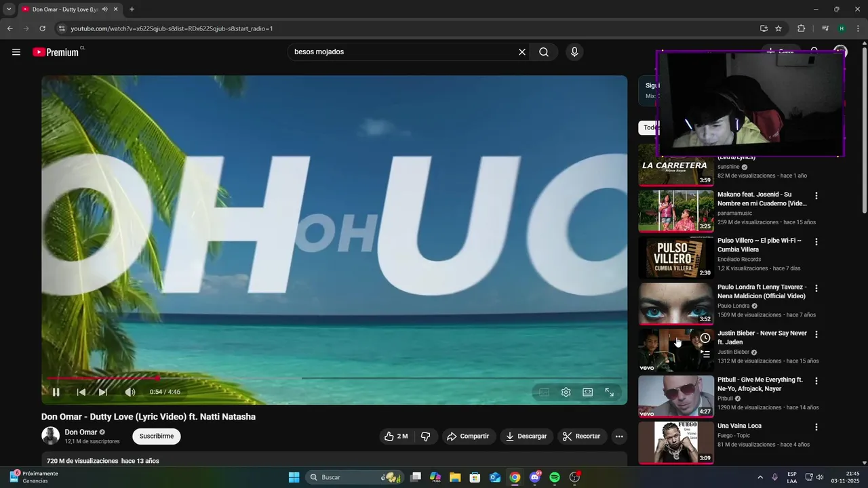Open Chrome media controls icon
868x488 pixels.
click(x=825, y=28)
